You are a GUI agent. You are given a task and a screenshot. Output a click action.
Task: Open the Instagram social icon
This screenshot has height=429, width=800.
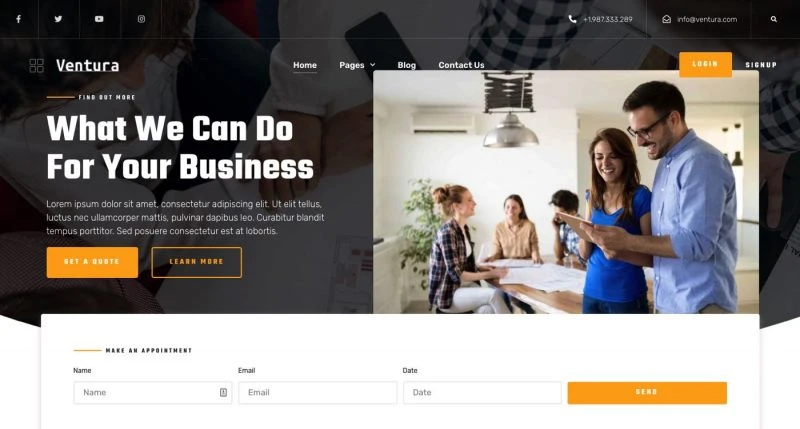click(x=141, y=19)
